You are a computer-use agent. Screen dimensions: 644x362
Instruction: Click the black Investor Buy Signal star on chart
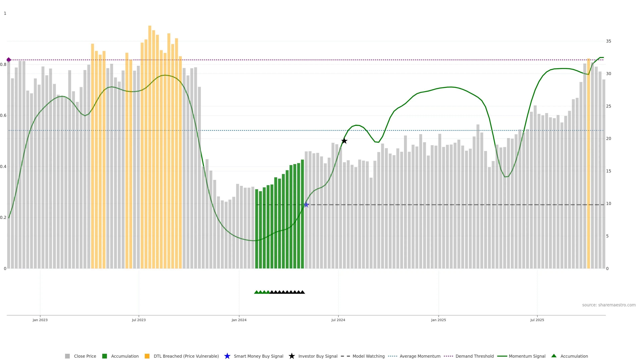pyautogui.click(x=344, y=141)
